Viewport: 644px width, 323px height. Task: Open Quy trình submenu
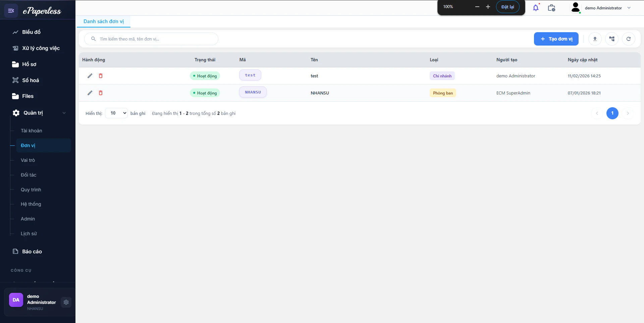pos(31,190)
